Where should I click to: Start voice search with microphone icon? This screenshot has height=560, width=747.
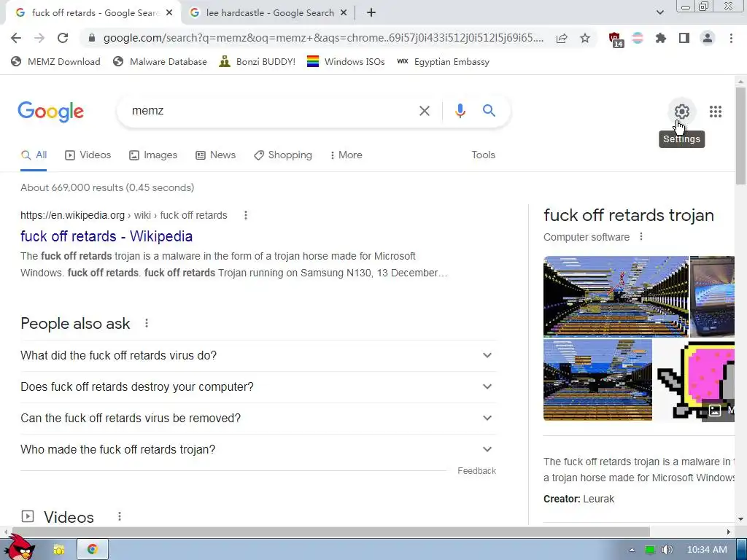pos(460,111)
